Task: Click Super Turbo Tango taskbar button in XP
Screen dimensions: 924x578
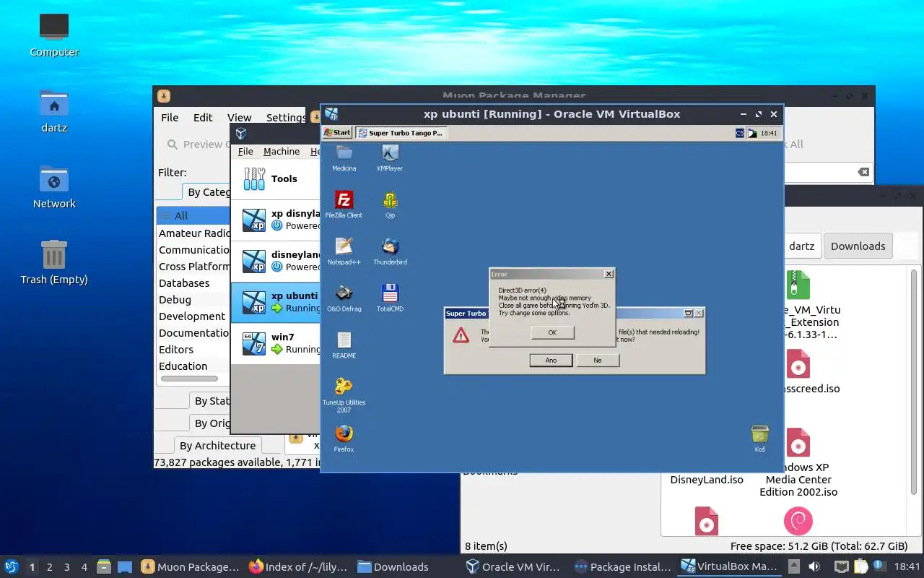Action: click(401, 133)
